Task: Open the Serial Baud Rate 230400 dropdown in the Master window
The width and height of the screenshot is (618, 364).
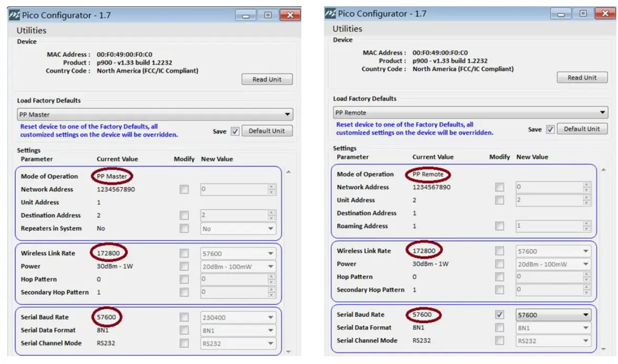Action: click(x=238, y=317)
